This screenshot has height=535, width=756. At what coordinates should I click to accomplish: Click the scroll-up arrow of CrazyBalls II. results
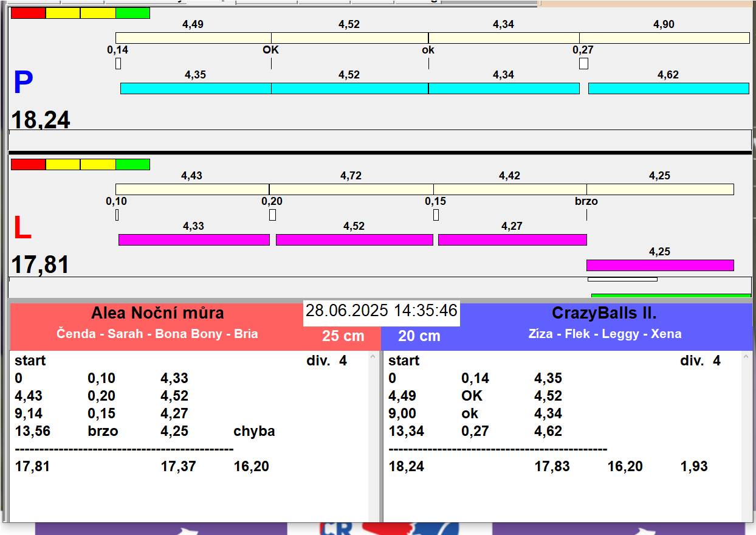coord(746,357)
